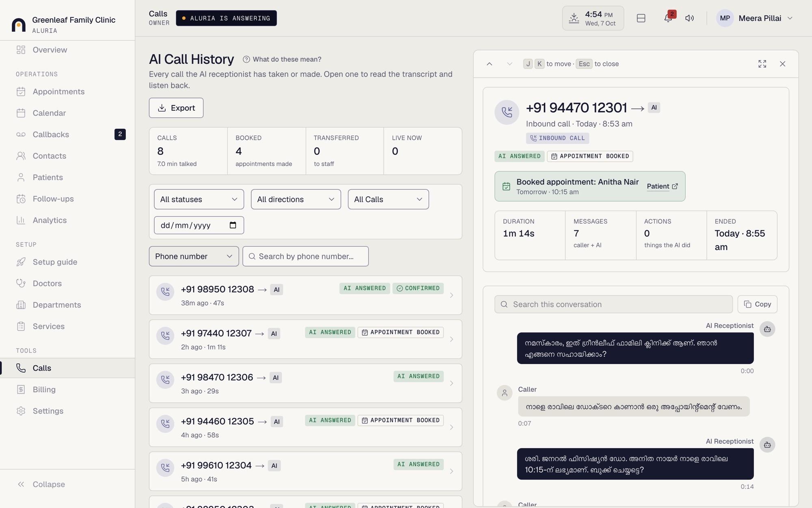Open the All statuses dropdown

coord(199,199)
